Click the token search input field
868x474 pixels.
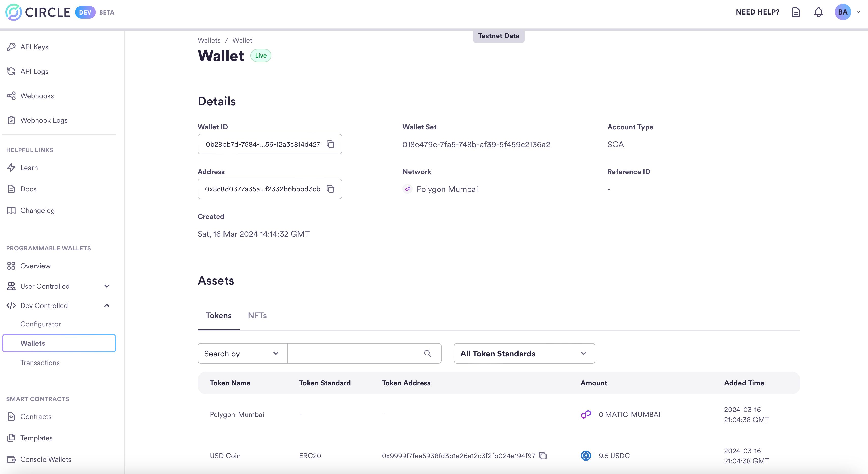364,353
